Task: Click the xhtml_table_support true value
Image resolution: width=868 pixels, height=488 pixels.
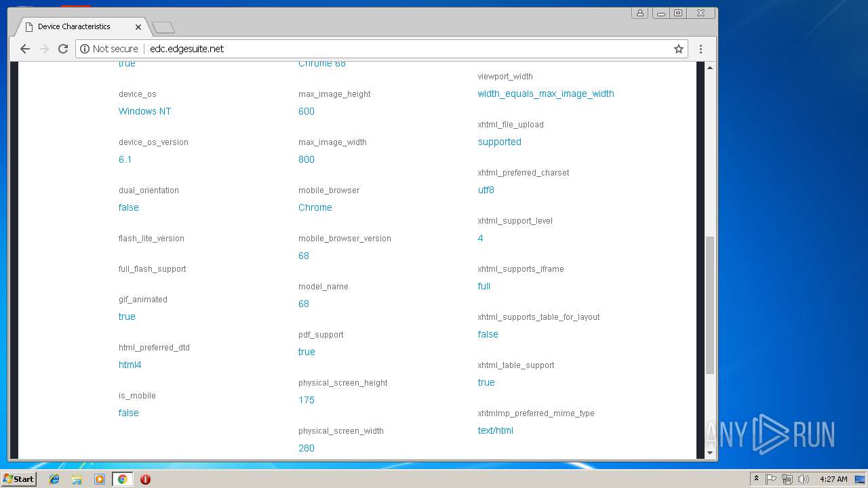Action: (x=486, y=382)
